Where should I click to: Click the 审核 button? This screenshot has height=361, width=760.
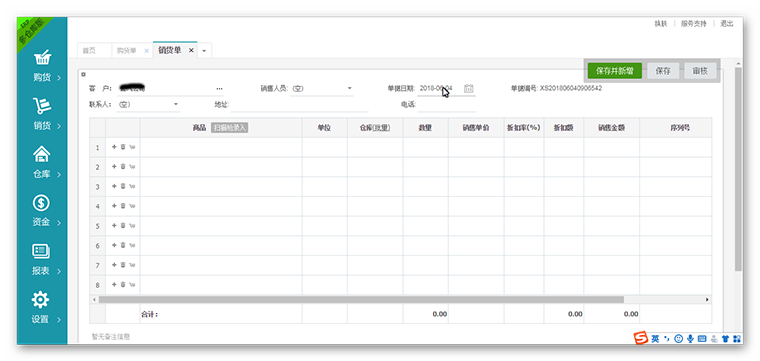tap(700, 71)
